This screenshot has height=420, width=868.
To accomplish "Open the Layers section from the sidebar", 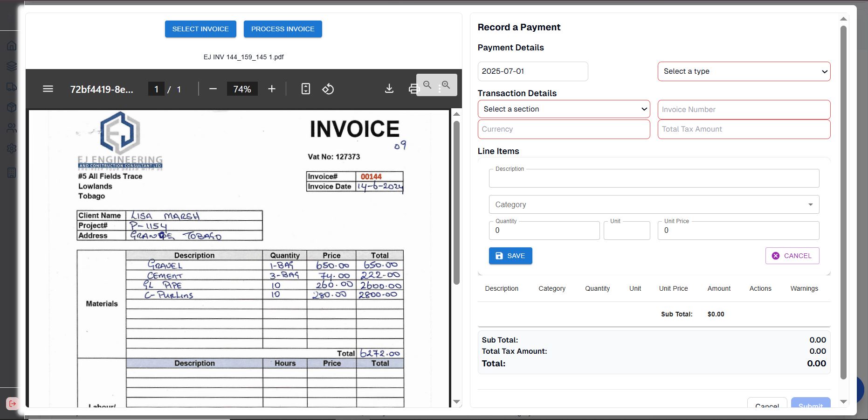I will point(12,66).
